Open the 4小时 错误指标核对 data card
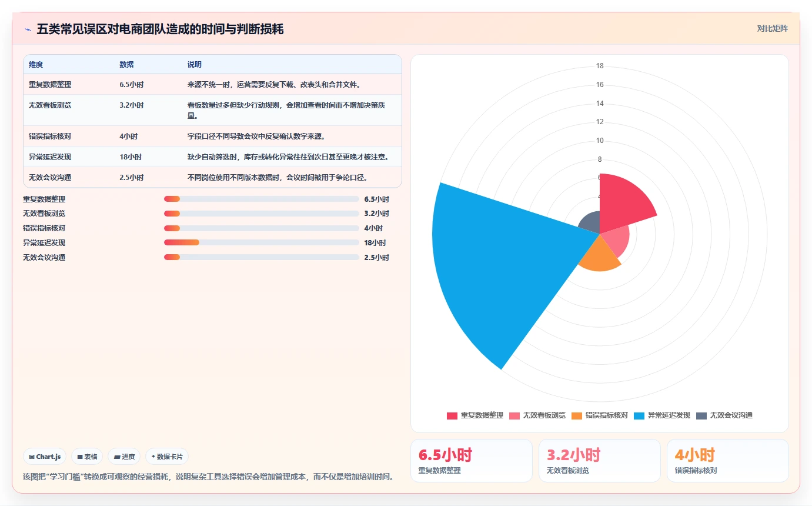The image size is (812, 506). pyautogui.click(x=727, y=461)
